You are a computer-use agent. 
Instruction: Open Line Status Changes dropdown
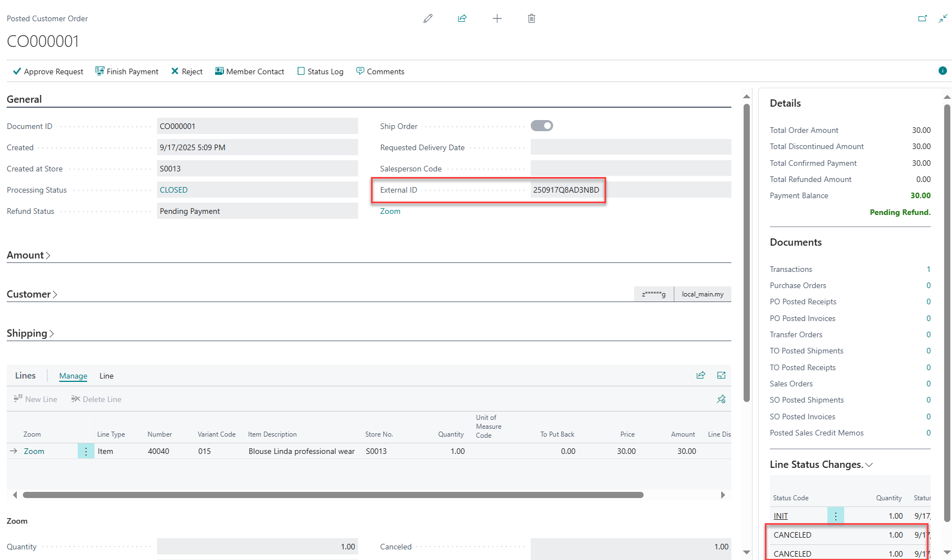tap(821, 465)
